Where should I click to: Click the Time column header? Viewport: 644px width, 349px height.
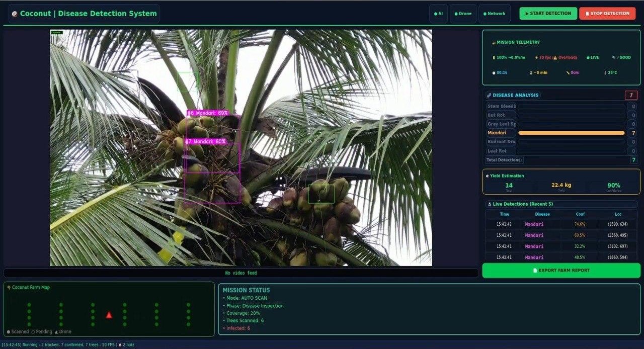coord(504,214)
